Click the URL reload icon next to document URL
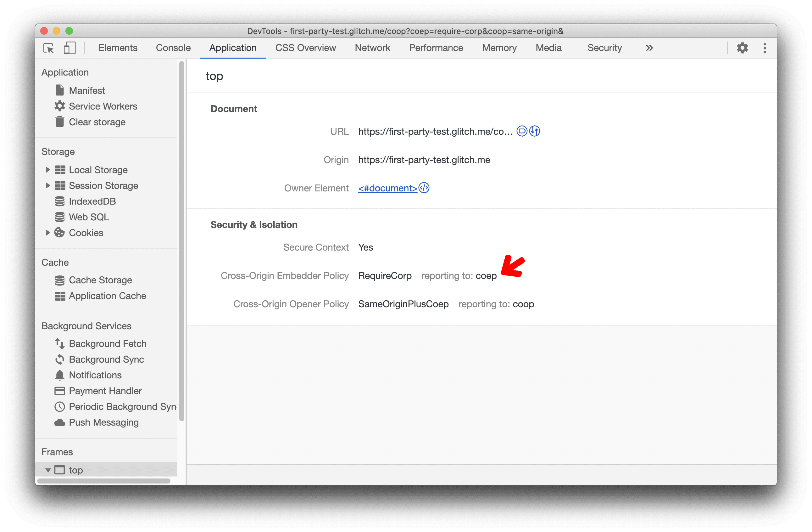Viewport: 812px width, 532px height. (535, 131)
